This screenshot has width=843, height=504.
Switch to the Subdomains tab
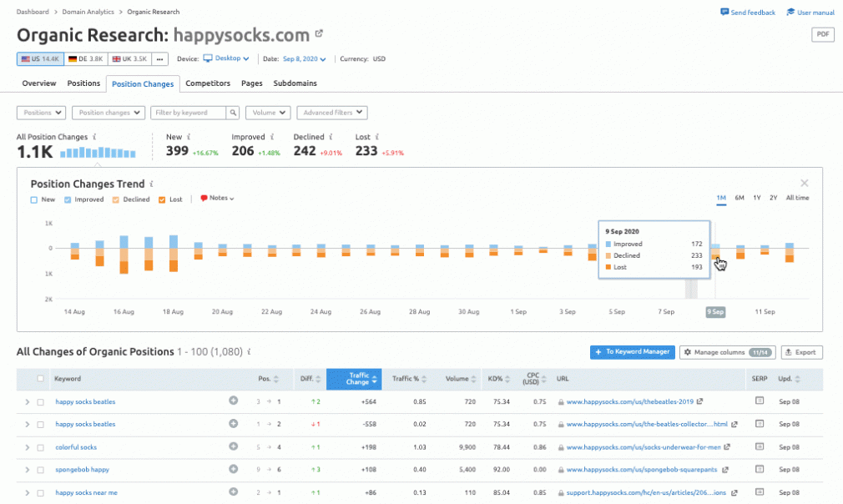point(295,83)
